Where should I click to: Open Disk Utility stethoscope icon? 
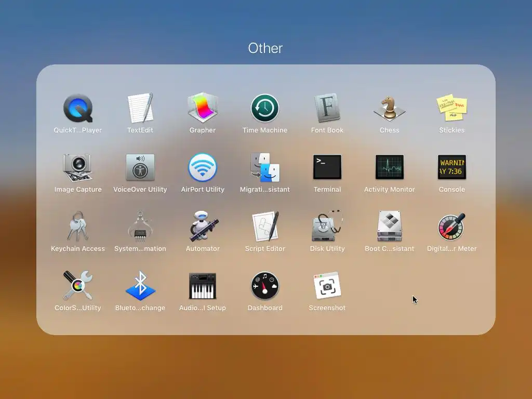click(327, 227)
